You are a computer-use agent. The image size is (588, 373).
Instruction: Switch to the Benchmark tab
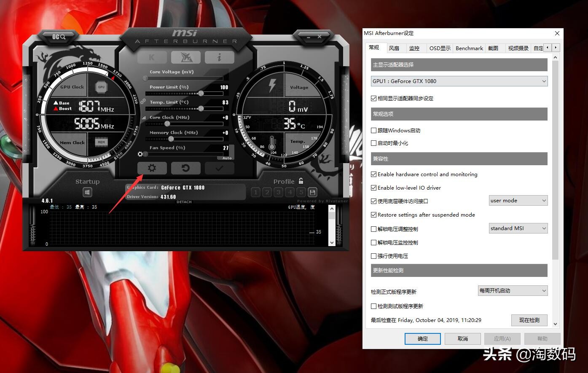tap(469, 48)
